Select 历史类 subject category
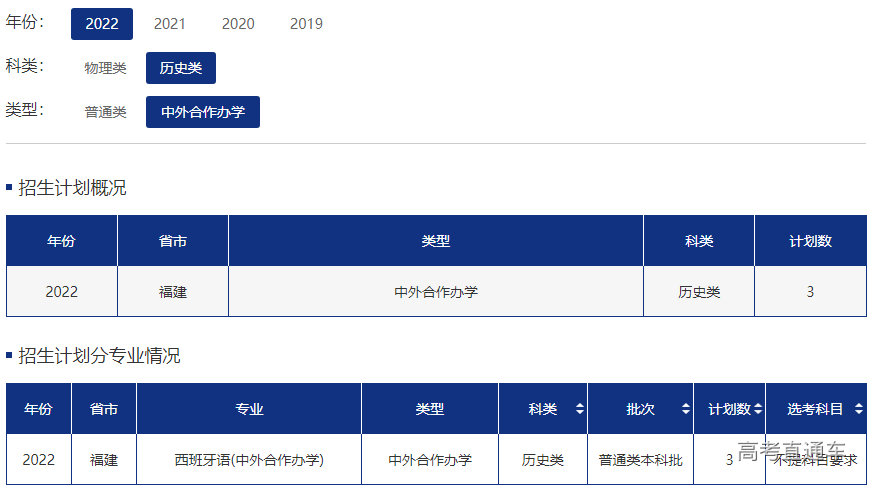Screen dimensions: 875x491 [181, 68]
